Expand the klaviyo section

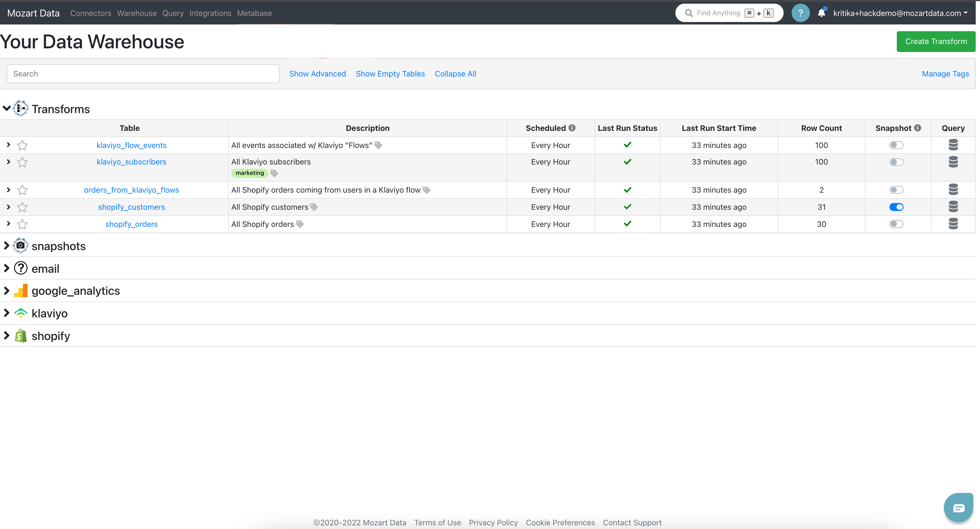pos(6,313)
